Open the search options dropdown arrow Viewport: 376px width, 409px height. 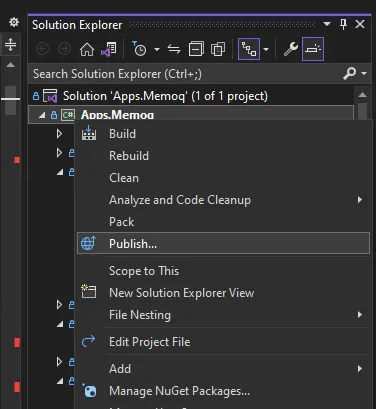point(364,73)
